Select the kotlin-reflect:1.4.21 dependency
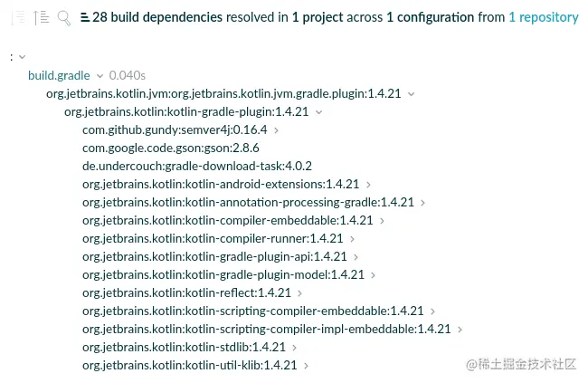 pyautogui.click(x=186, y=292)
